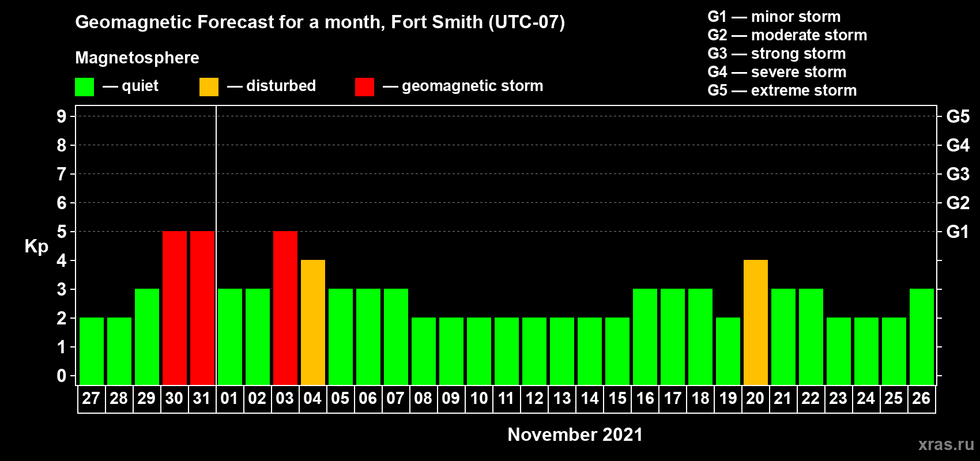
Task: Select the green bar for day 16
Action: 645,337
